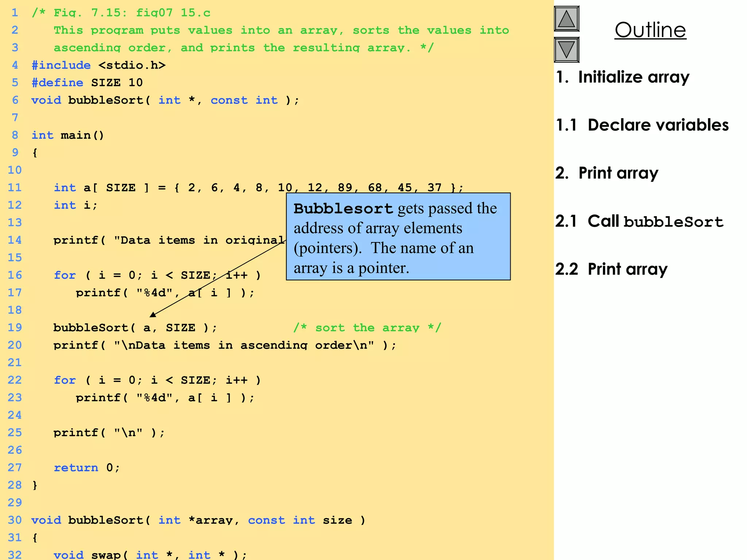Select outline item '1. Initialize array'
The width and height of the screenshot is (747, 560).
click(623, 77)
